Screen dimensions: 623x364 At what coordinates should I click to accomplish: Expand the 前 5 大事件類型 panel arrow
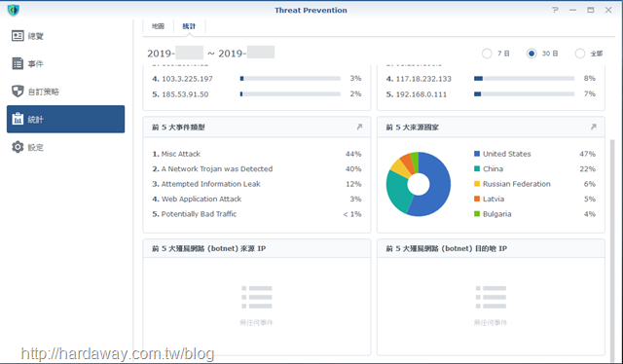[359, 127]
